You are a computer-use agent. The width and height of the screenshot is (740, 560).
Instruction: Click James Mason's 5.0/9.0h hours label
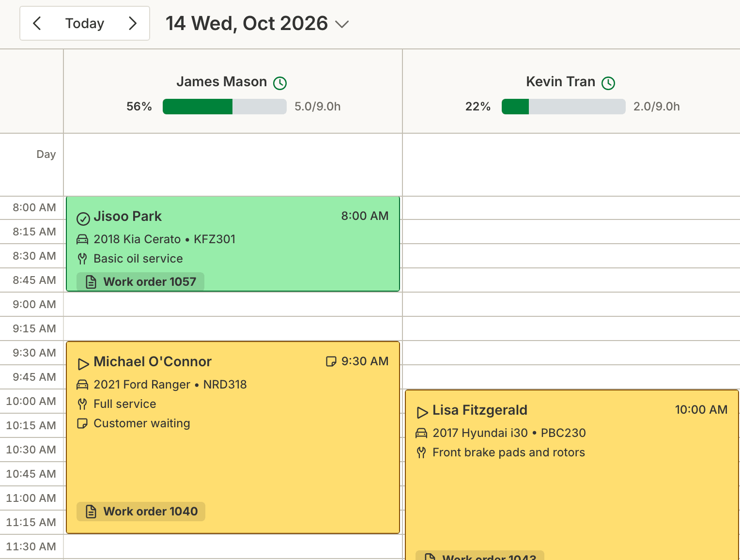[x=318, y=107]
